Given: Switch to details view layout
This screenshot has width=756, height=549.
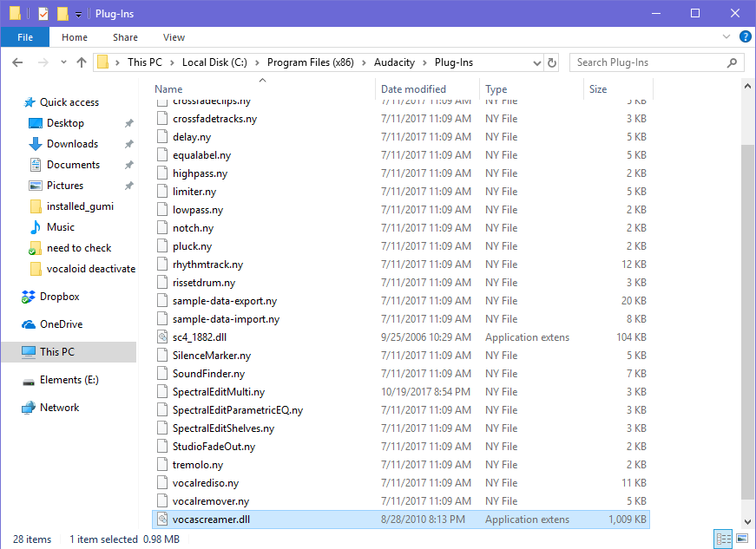Looking at the screenshot, I should tap(722, 539).
